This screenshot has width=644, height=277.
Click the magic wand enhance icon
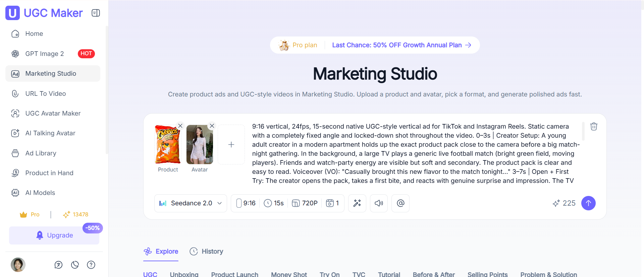357,203
